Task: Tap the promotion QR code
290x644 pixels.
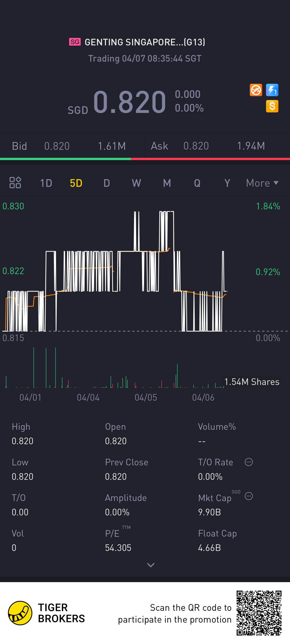Action: (259, 613)
